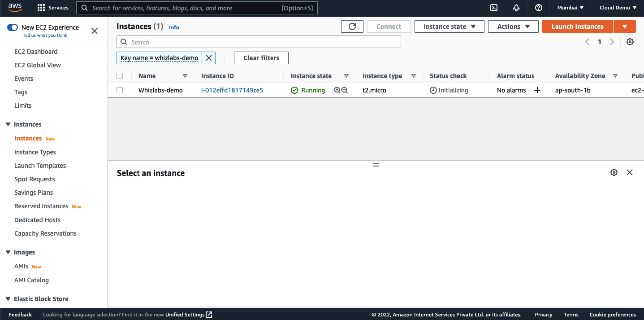Click the green Running check icon
644x320 pixels.
tap(294, 90)
